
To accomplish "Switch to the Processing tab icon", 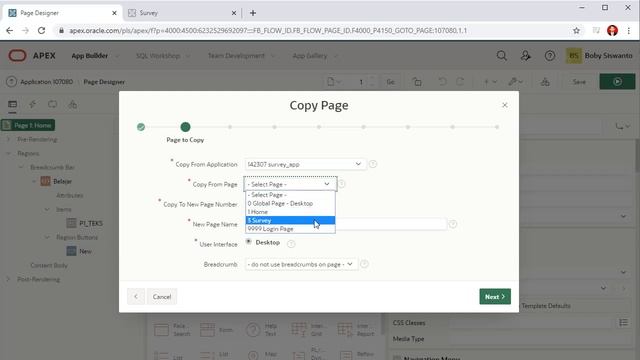I will click(53, 104).
